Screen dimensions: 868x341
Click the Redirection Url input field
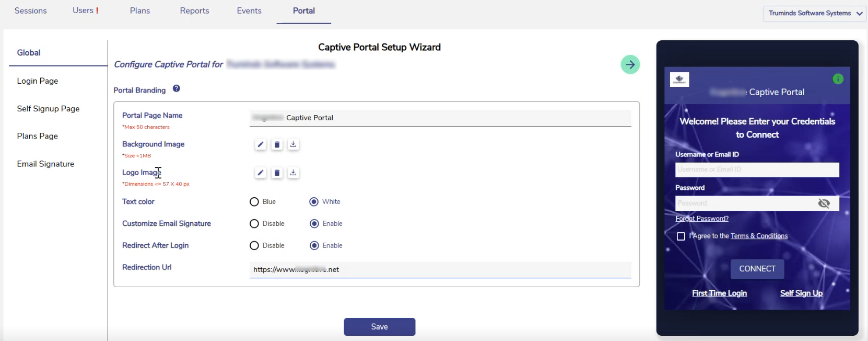(x=440, y=270)
